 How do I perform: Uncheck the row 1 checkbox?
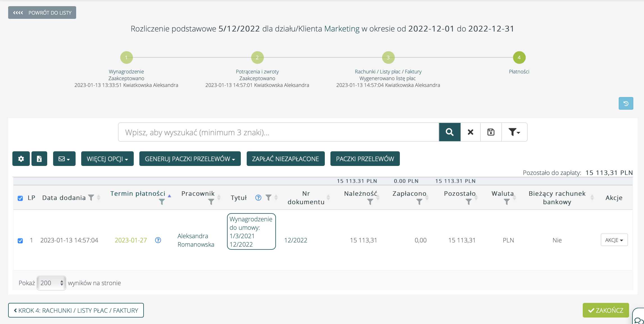[x=20, y=241]
